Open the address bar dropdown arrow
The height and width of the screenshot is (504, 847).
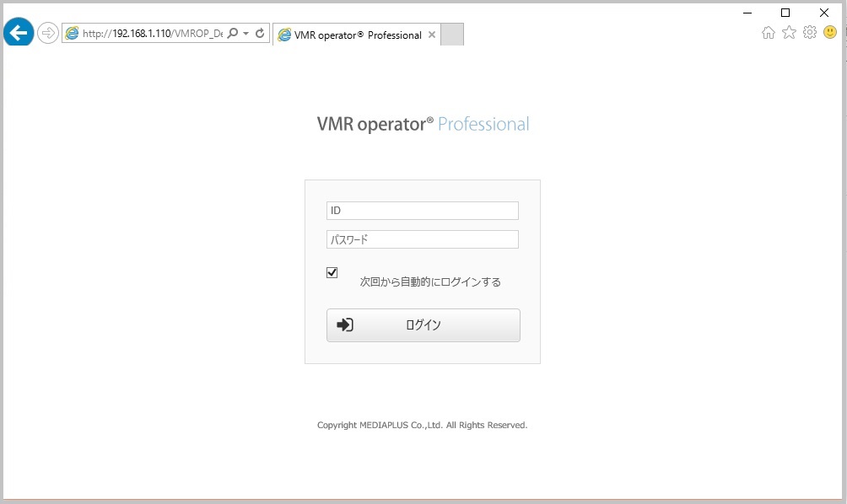tap(245, 34)
